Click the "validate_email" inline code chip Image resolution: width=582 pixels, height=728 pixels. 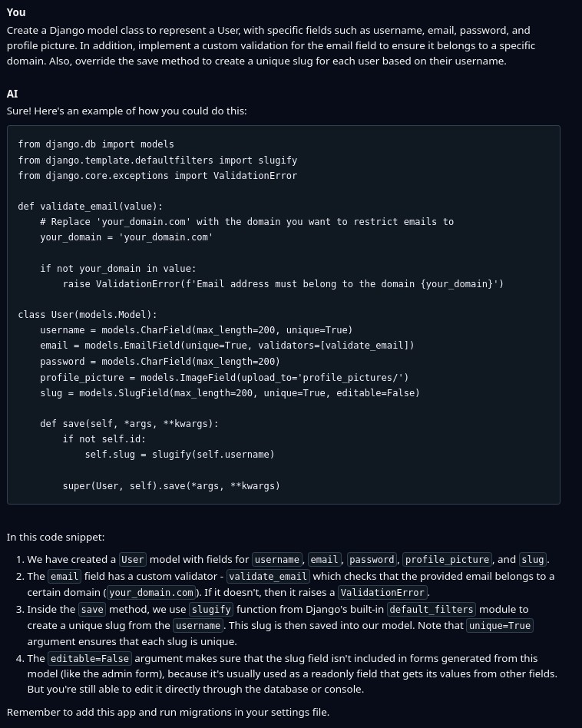[x=268, y=577]
